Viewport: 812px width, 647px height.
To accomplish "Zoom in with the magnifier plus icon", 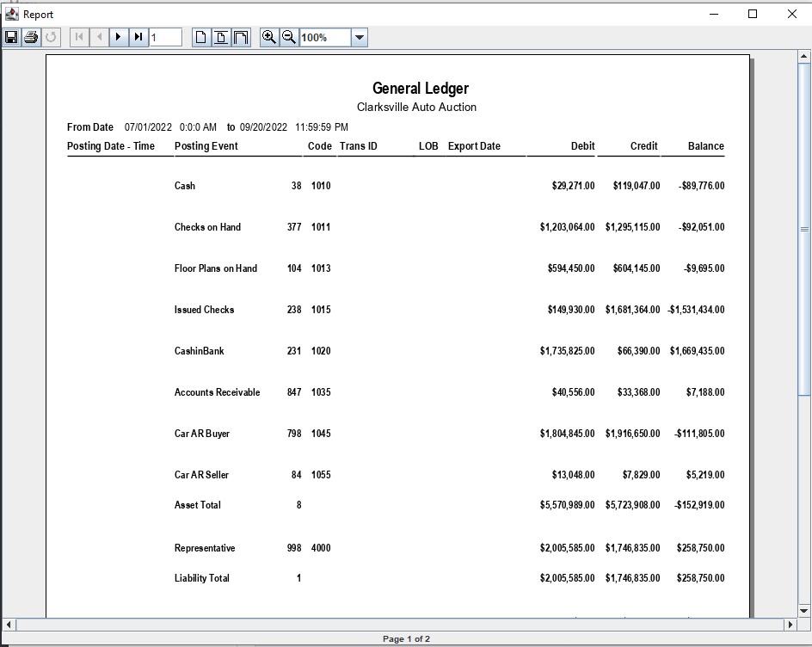I will 269,37.
